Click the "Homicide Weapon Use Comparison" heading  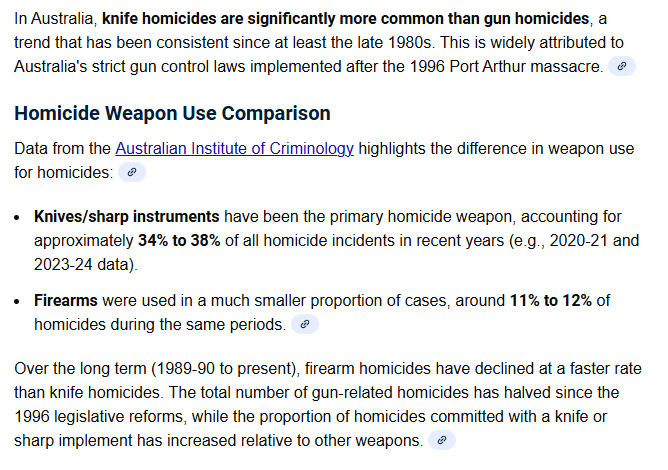(172, 113)
